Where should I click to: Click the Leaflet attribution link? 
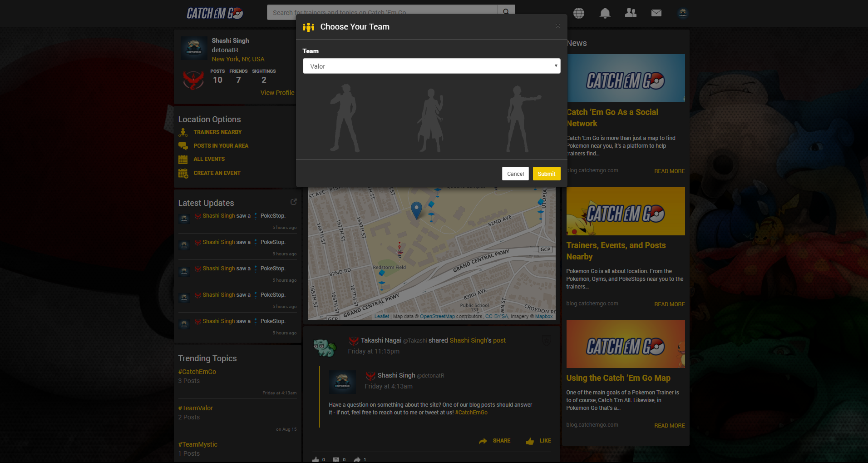382,317
